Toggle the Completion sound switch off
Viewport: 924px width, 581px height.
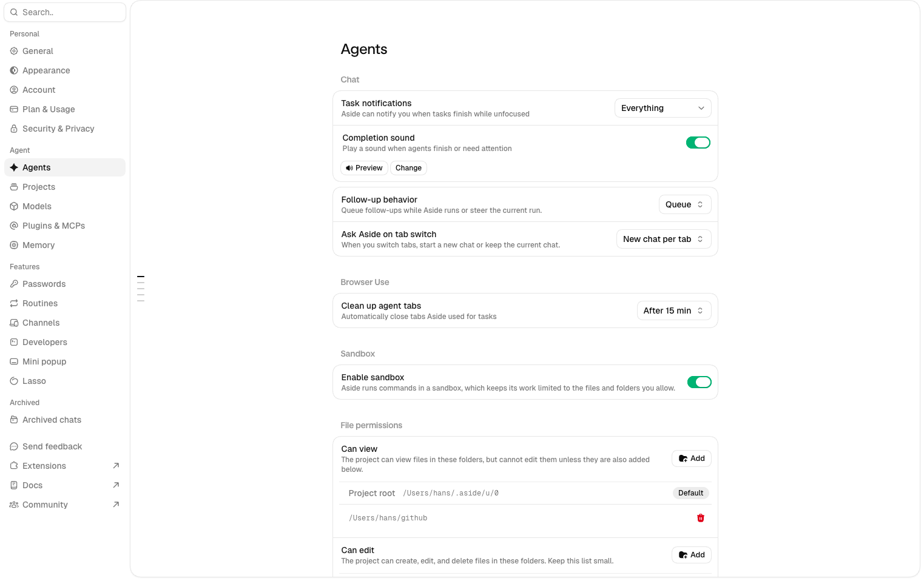pos(698,143)
